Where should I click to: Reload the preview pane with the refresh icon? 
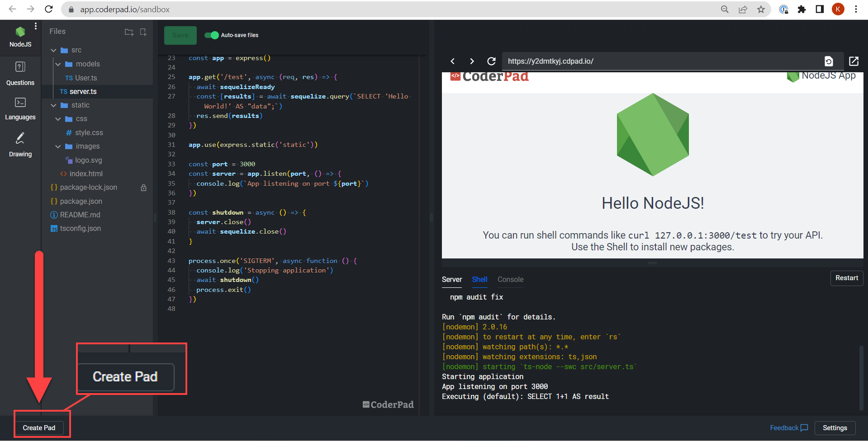[491, 61]
